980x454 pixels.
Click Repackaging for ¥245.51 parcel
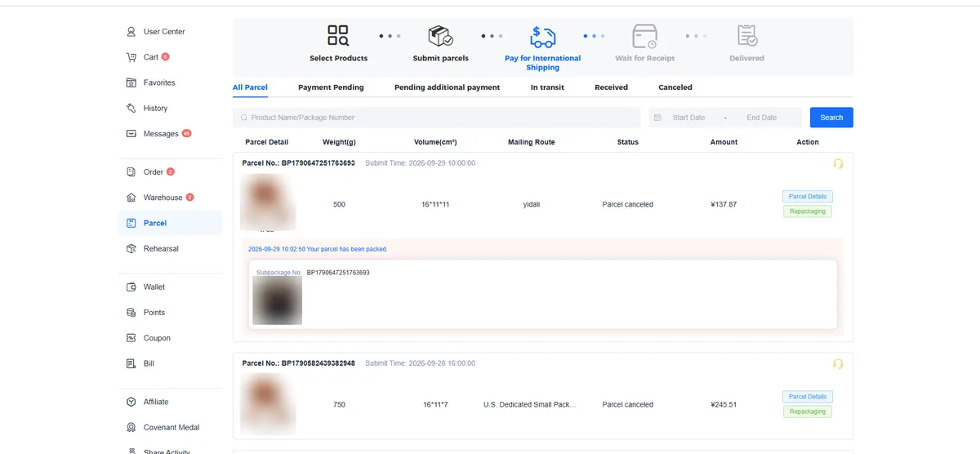[808, 412]
